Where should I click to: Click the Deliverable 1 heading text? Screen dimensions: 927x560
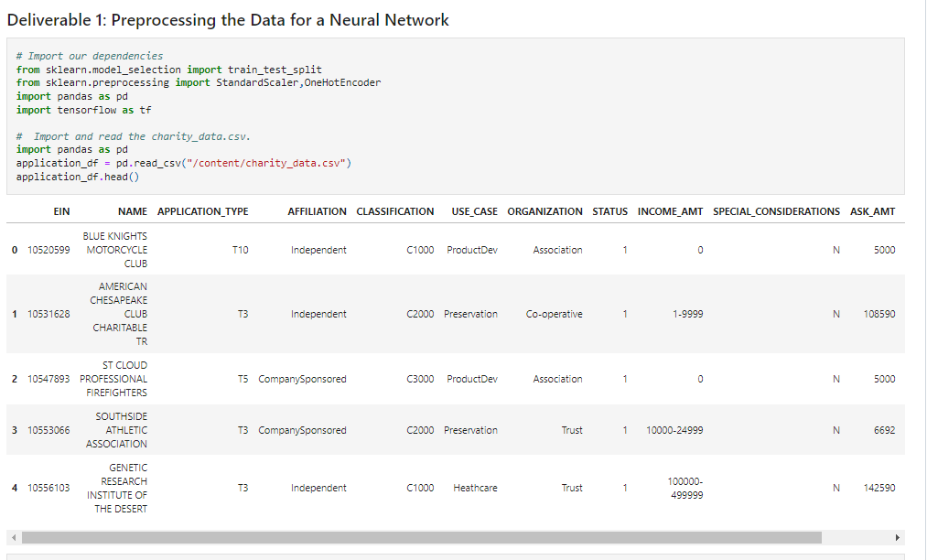click(x=227, y=19)
